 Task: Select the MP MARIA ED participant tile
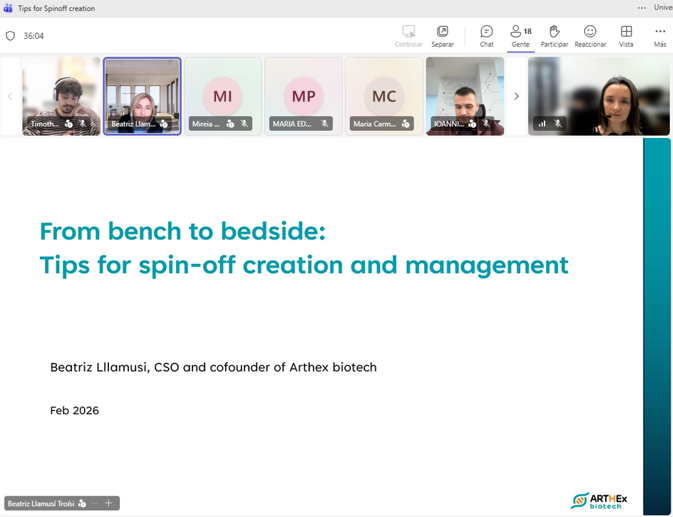303,95
